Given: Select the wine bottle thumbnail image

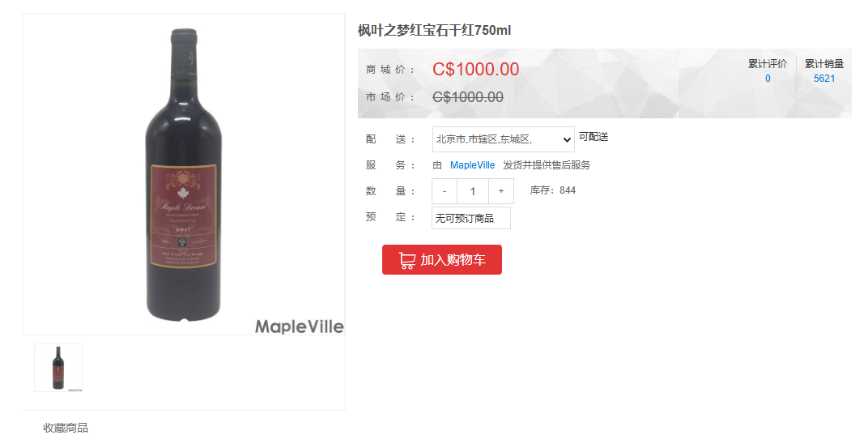Looking at the screenshot, I should click(x=58, y=368).
